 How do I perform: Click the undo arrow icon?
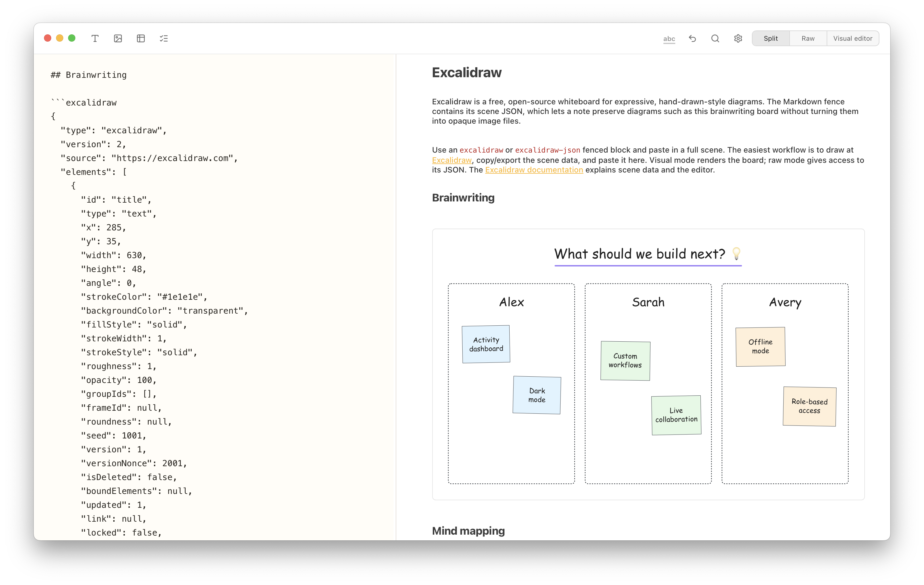692,38
